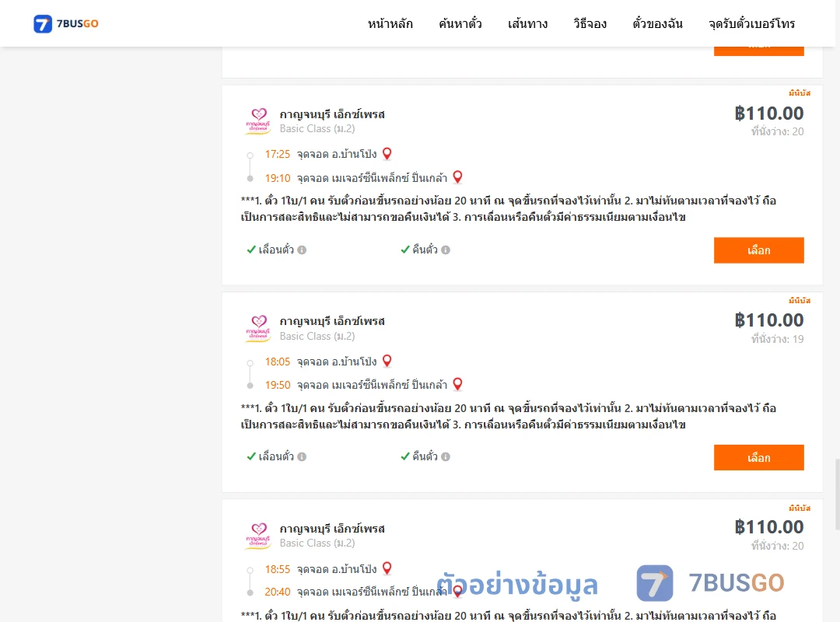The height and width of the screenshot is (622, 840).
Task: Click the 18:55 departure time
Action: 278,569
